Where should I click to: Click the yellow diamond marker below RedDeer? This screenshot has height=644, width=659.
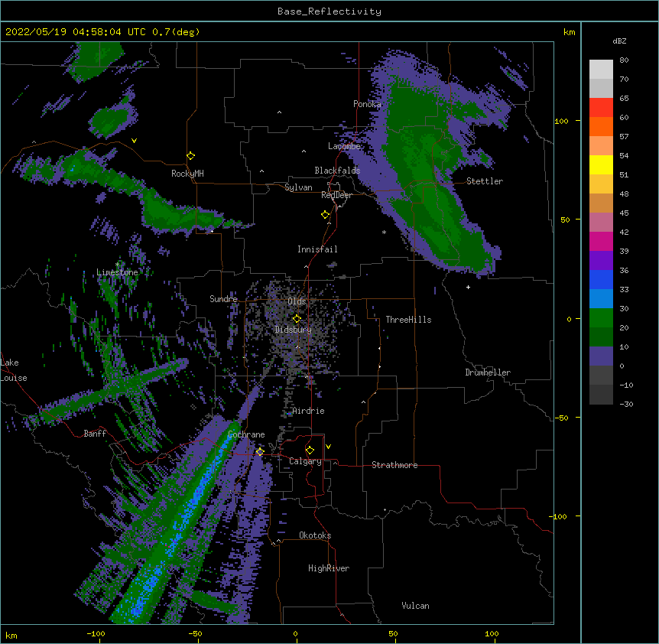point(325,215)
